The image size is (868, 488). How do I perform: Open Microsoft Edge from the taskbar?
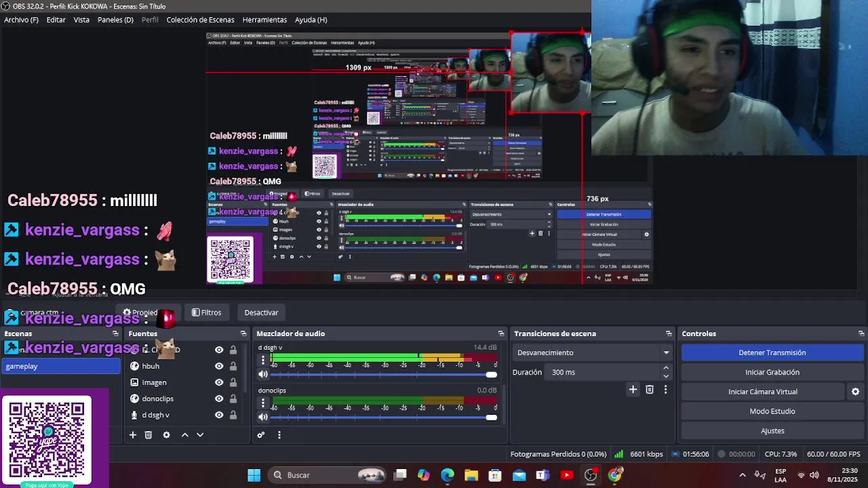tap(448, 475)
